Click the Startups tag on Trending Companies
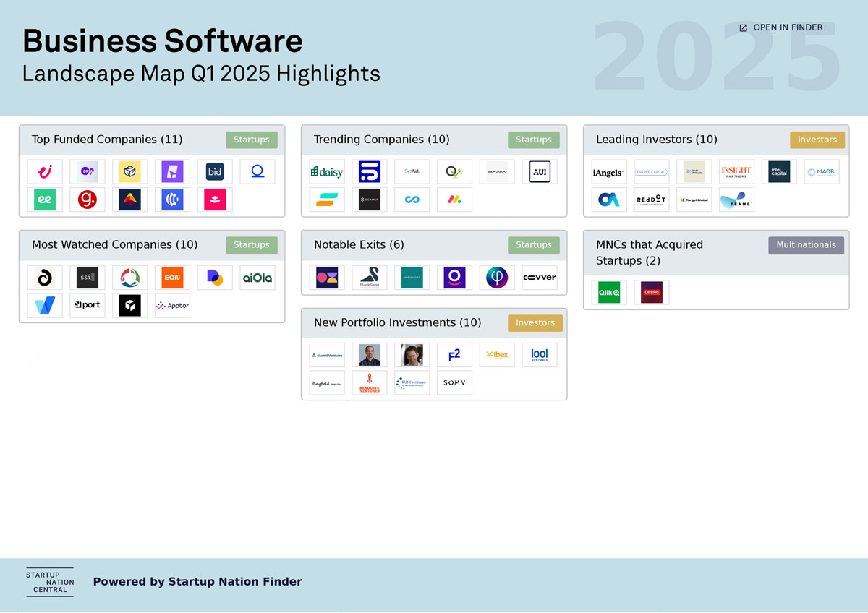This screenshot has height=613, width=868. tap(534, 140)
